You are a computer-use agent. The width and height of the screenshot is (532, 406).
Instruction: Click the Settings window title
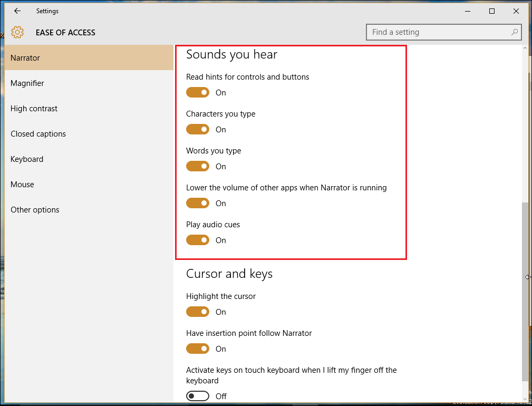tap(47, 11)
